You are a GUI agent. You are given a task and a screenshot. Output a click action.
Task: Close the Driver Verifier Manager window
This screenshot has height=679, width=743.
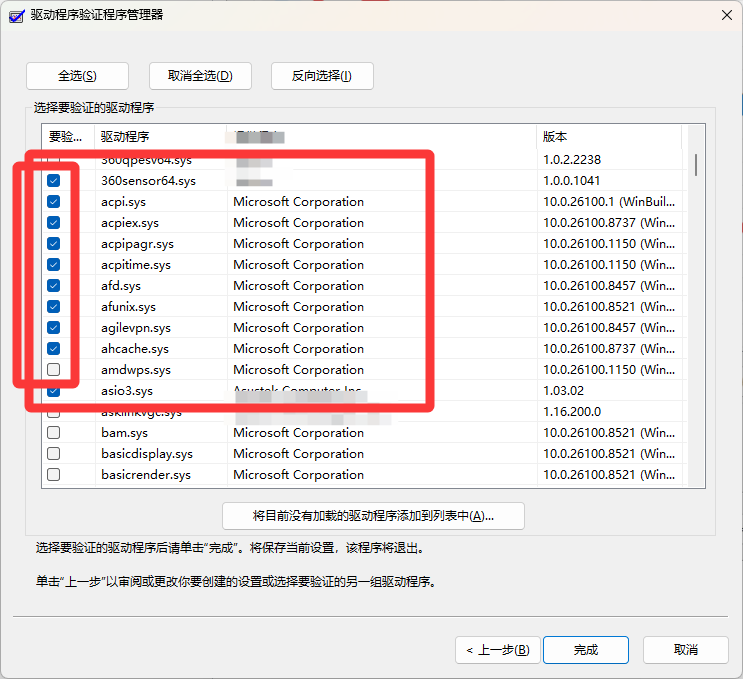(727, 15)
